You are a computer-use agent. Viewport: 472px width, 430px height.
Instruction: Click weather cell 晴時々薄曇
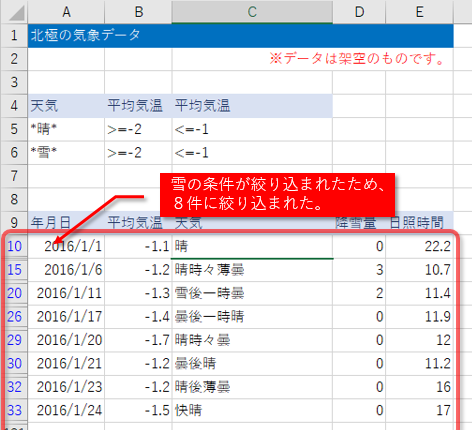(252, 270)
